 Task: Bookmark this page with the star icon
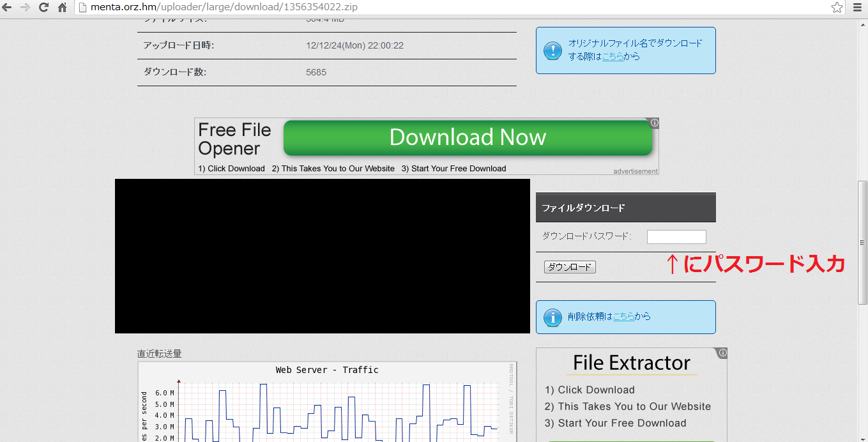tap(837, 8)
